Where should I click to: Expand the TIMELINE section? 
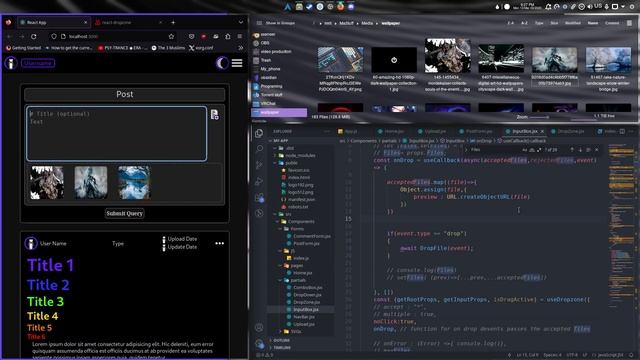(282, 347)
